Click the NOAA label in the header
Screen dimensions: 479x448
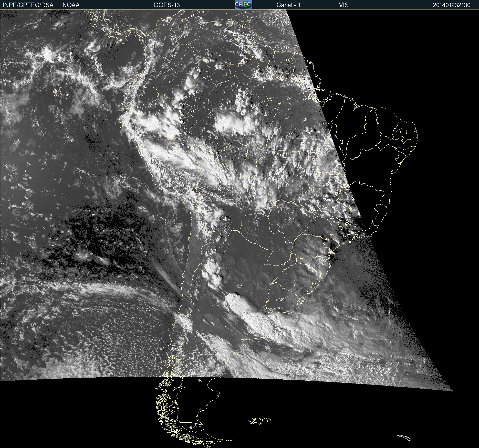pos(71,5)
